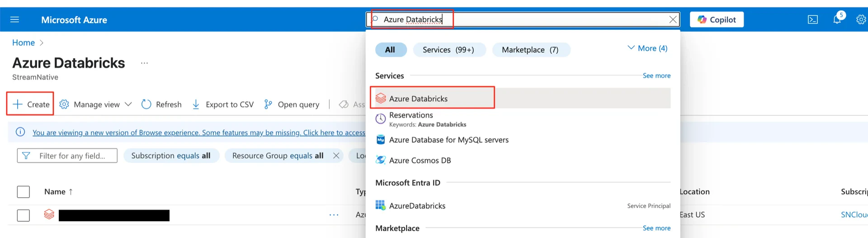Screen dimensions: 868x238
Task: Select Marketplace (7) tab
Action: coord(531,50)
